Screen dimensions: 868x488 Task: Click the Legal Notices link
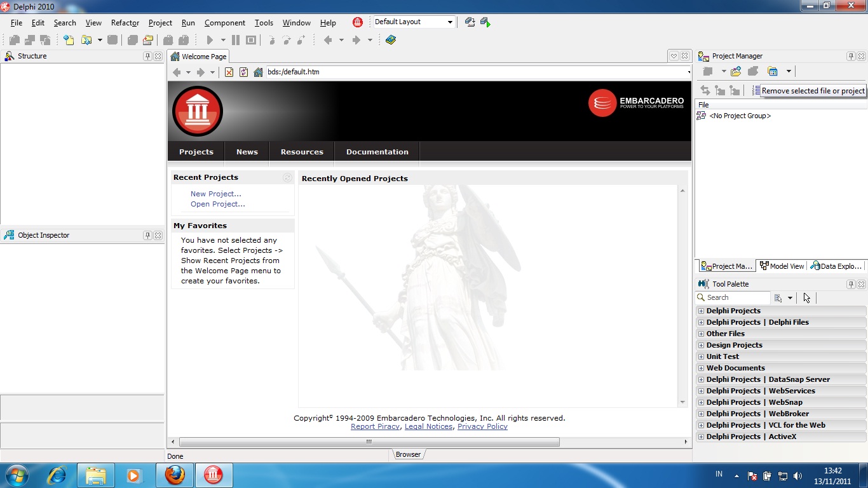(x=428, y=426)
